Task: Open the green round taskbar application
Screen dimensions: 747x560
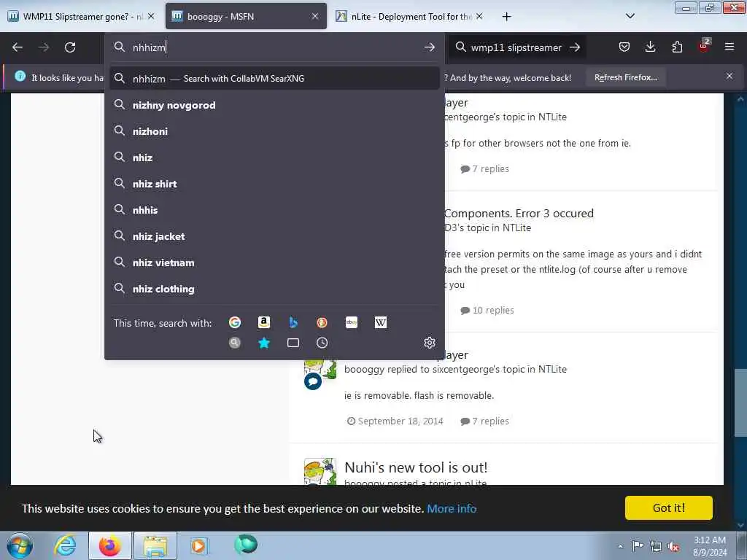Action: (246, 544)
